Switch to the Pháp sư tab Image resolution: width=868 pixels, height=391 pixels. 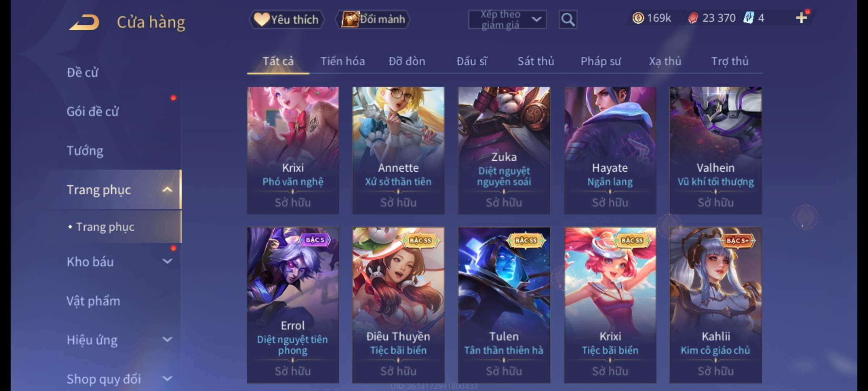point(600,61)
